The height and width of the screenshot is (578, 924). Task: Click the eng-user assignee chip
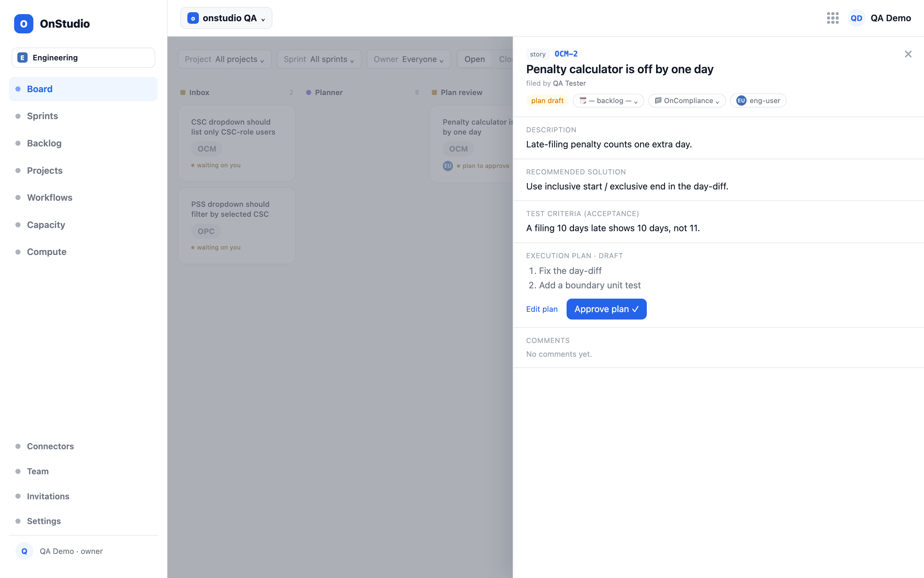(x=758, y=101)
